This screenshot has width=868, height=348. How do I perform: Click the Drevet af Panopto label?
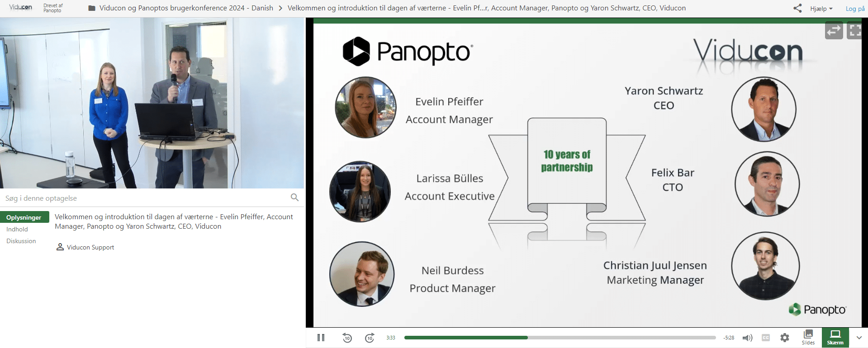pyautogui.click(x=53, y=8)
